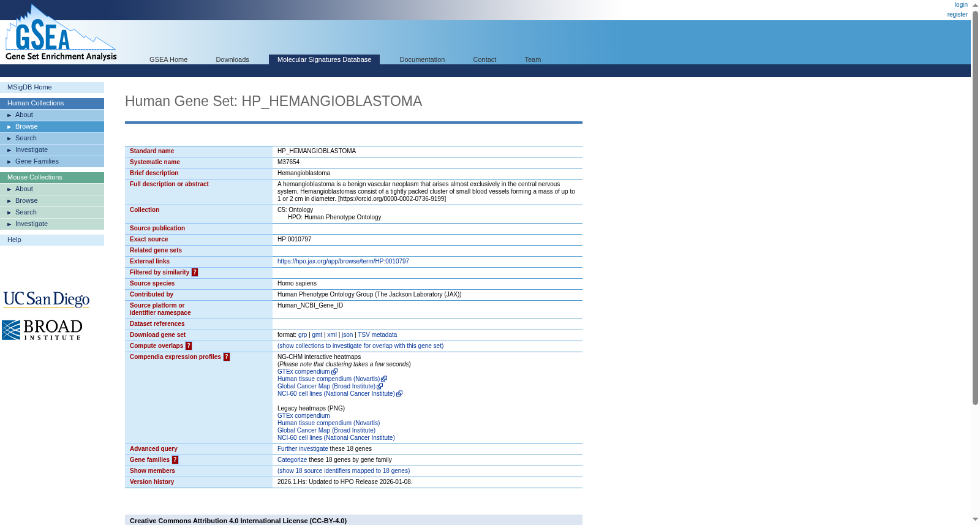Open Human Collections Search item
The height and width of the screenshot is (525, 980).
(52, 138)
